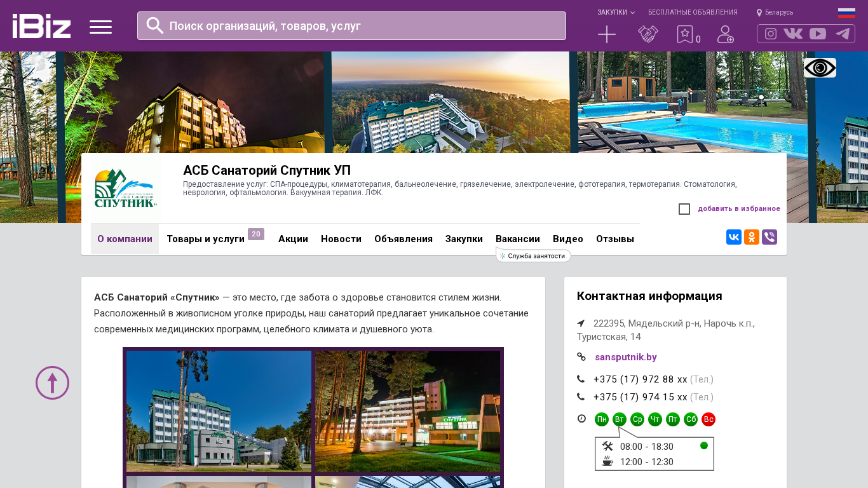Open the Закупки tab in company menu
Image resolution: width=868 pixels, height=488 pixels.
464,239
